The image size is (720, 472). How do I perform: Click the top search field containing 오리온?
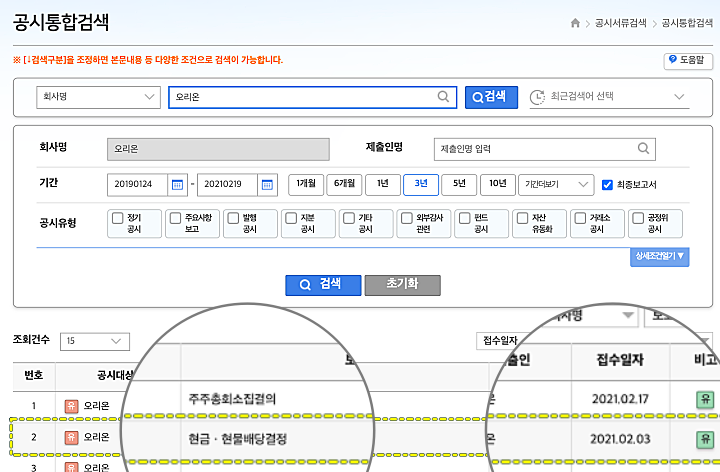[x=312, y=97]
